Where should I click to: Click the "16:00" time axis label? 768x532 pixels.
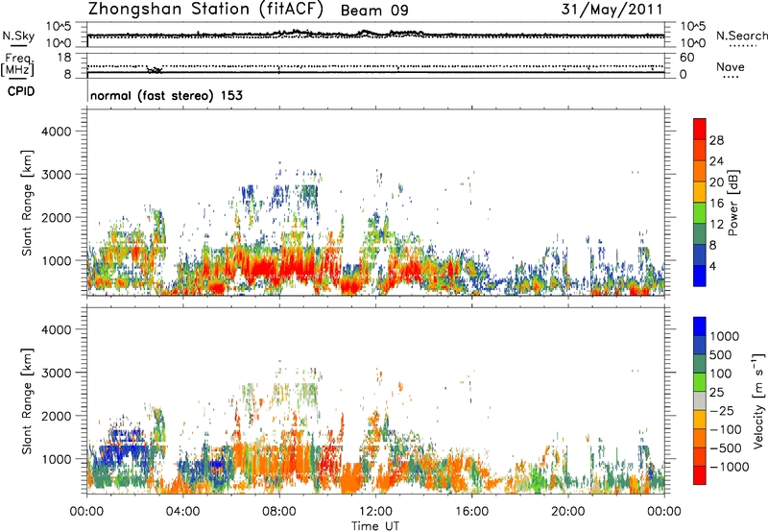[x=471, y=512]
